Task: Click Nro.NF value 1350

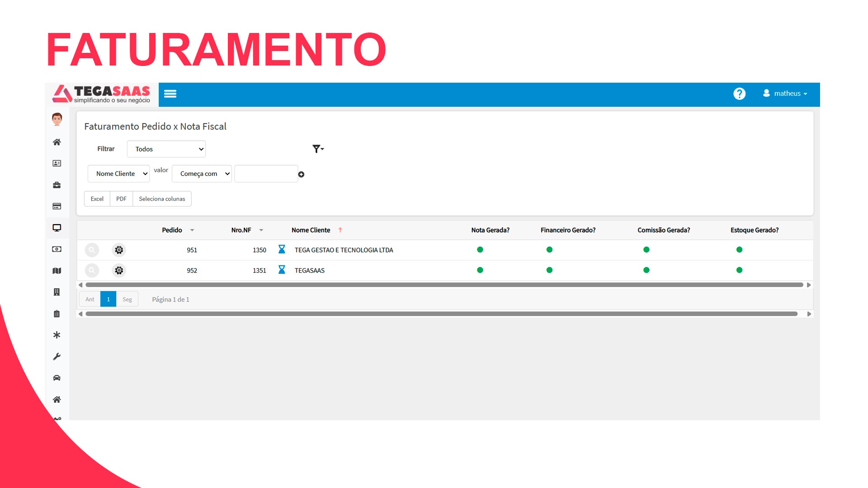Action: point(259,250)
